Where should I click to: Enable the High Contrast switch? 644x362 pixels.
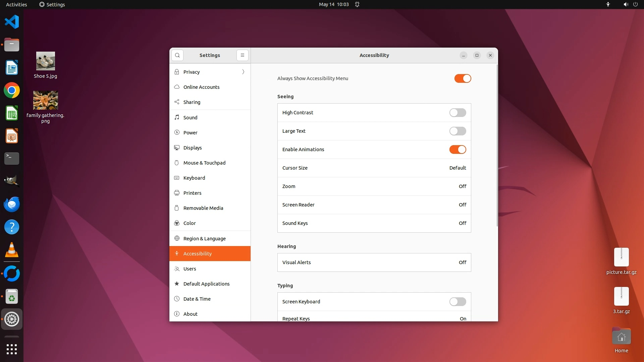coord(458,113)
